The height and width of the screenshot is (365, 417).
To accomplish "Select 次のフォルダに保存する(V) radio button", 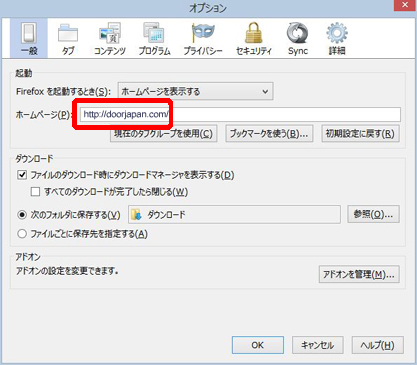I will (x=22, y=215).
